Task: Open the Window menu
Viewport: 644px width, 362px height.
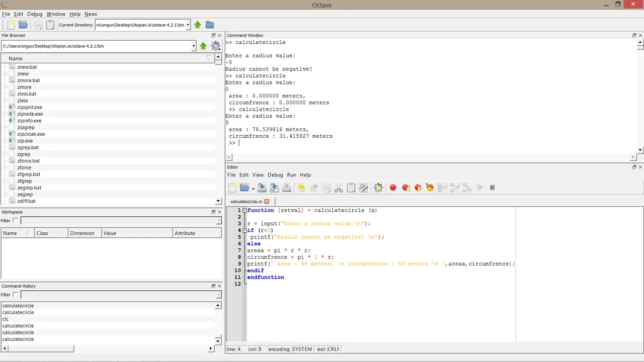Action: tap(56, 14)
